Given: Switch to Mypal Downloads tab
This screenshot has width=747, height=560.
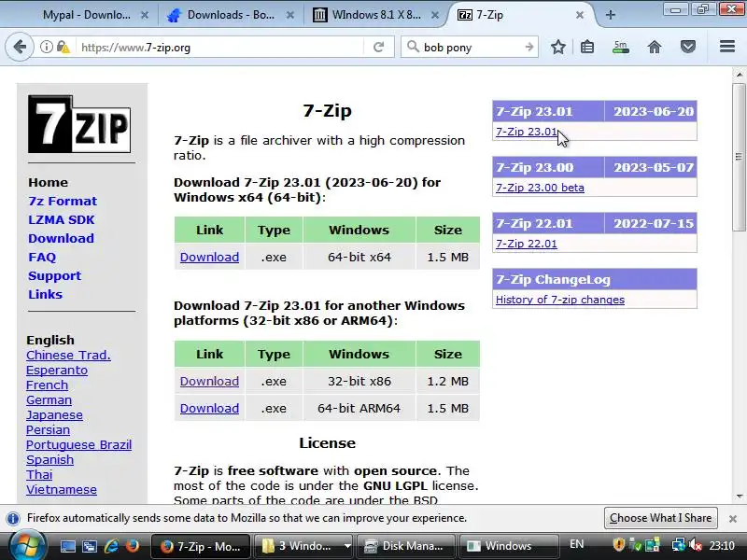Looking at the screenshot, I should (87, 15).
